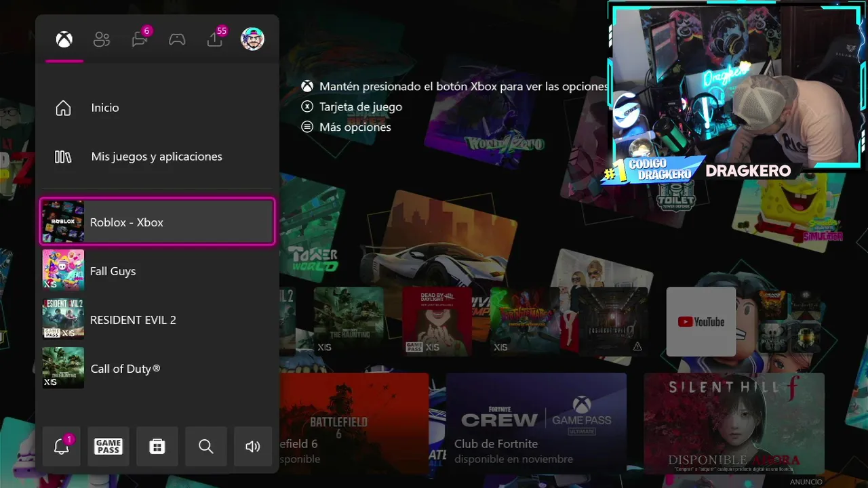Open the chats tab with 6 badge
This screenshot has width=868, height=488.
click(x=140, y=39)
